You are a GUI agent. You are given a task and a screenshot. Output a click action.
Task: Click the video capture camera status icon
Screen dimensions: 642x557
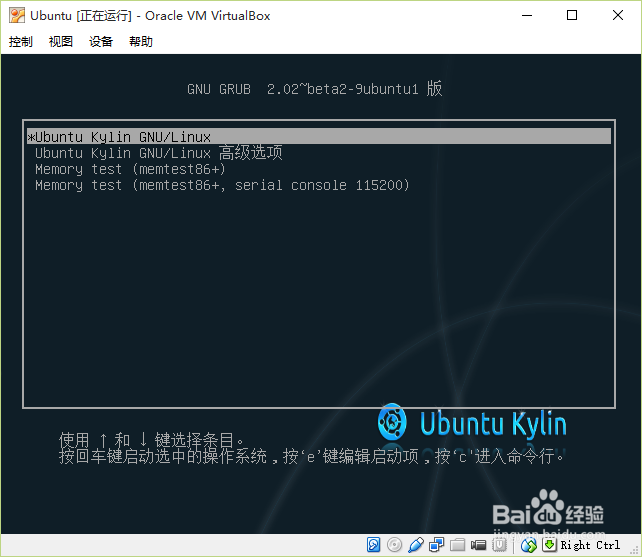pos(478,545)
